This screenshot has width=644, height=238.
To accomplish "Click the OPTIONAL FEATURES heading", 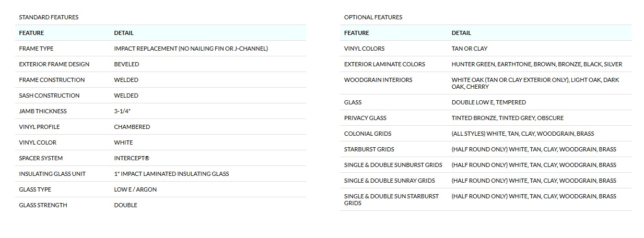I will (373, 17).
